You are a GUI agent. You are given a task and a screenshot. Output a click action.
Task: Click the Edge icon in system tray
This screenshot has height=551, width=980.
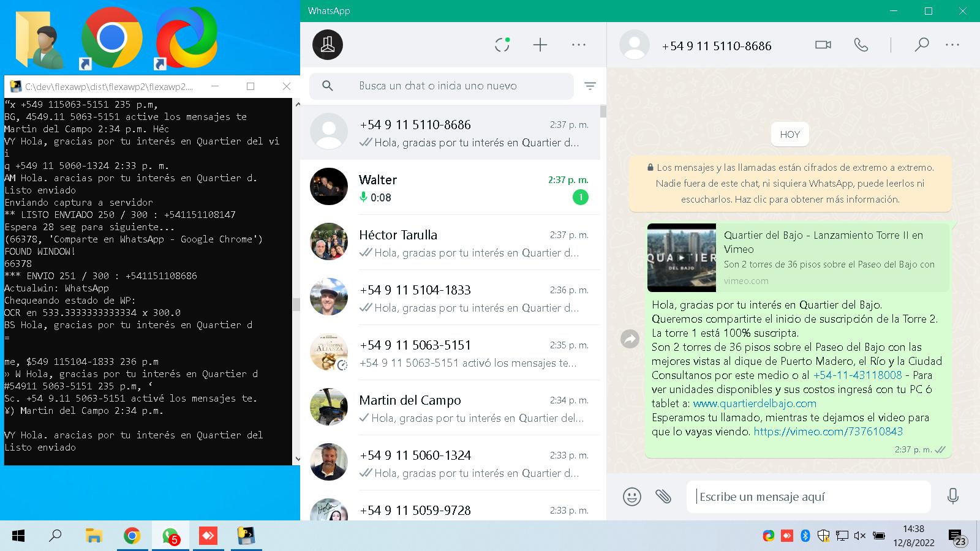768,536
